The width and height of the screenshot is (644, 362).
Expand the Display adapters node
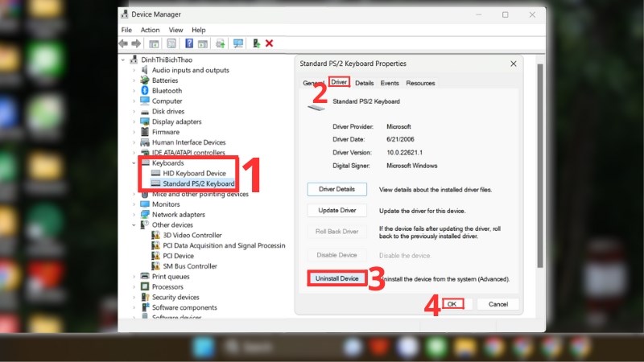point(134,122)
